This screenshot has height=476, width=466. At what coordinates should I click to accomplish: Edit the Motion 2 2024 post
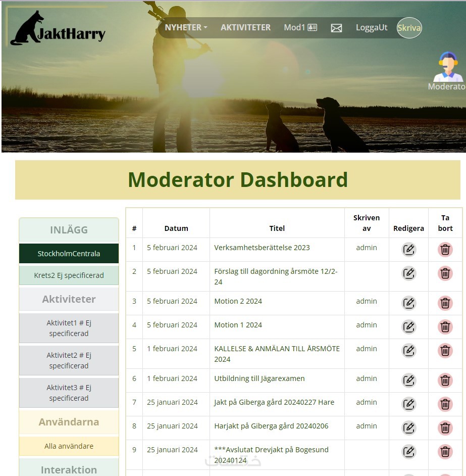(408, 303)
